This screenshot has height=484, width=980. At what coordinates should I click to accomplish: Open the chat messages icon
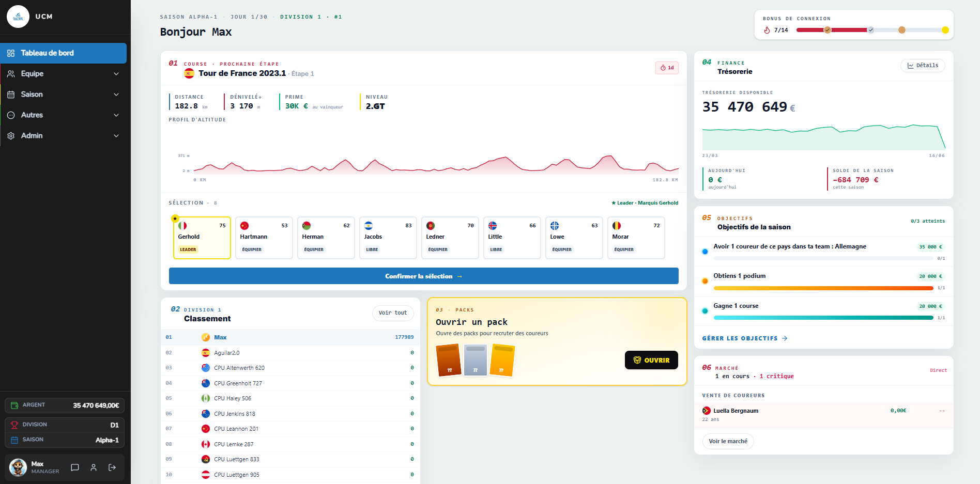pyautogui.click(x=75, y=467)
